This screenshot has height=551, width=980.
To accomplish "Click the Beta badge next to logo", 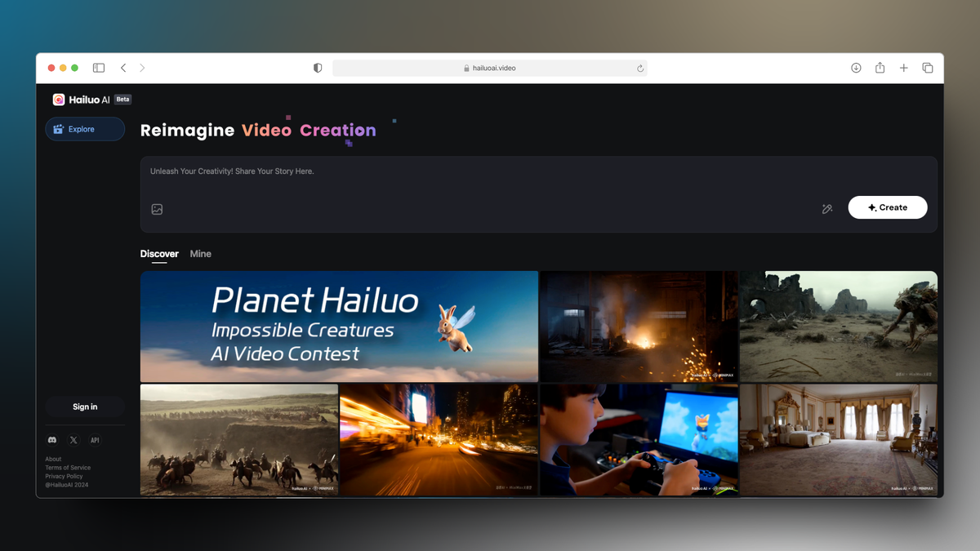I will click(122, 100).
